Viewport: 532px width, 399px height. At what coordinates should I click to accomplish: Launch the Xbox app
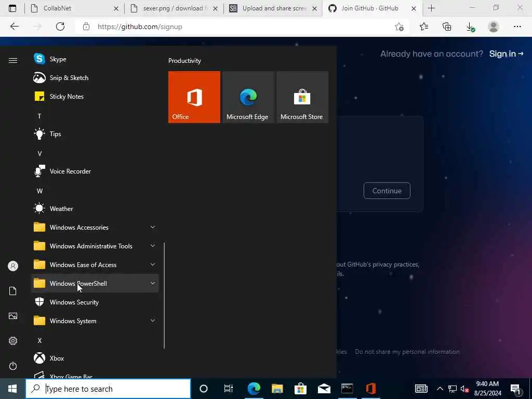(x=95, y=358)
